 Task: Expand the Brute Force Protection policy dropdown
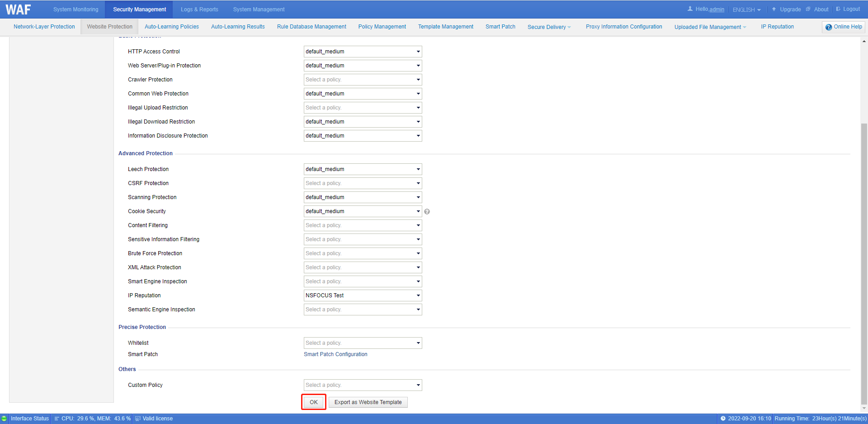pos(363,253)
